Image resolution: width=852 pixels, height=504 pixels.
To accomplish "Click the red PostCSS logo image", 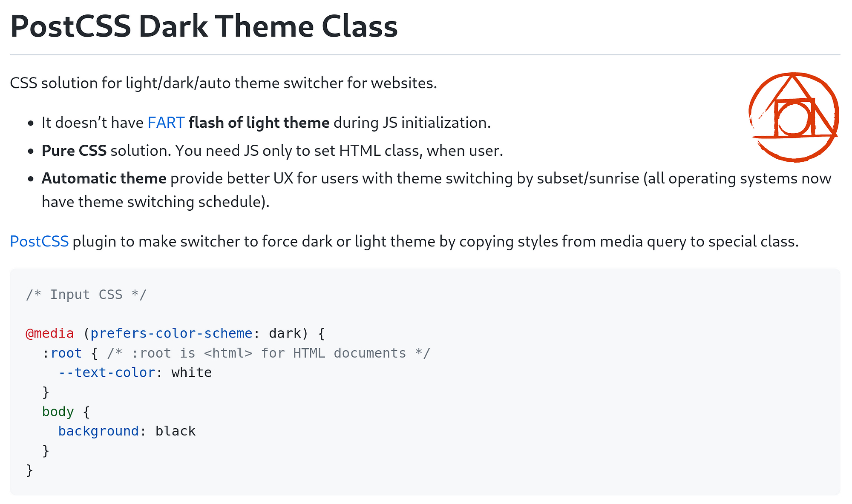I will (794, 117).
